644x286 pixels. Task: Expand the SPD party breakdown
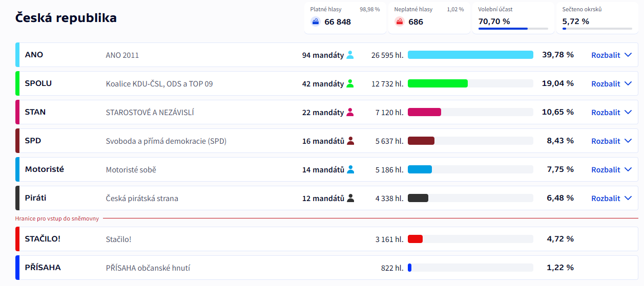pyautogui.click(x=611, y=141)
